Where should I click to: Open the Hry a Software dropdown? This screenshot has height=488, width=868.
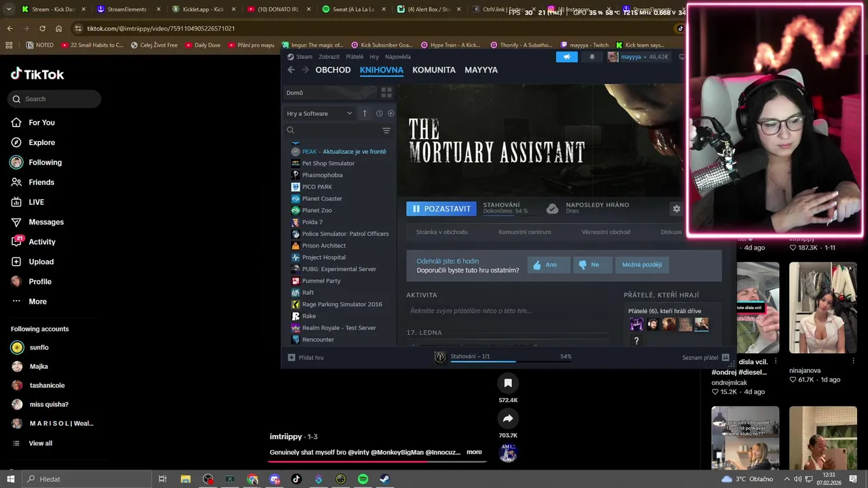[x=319, y=113]
